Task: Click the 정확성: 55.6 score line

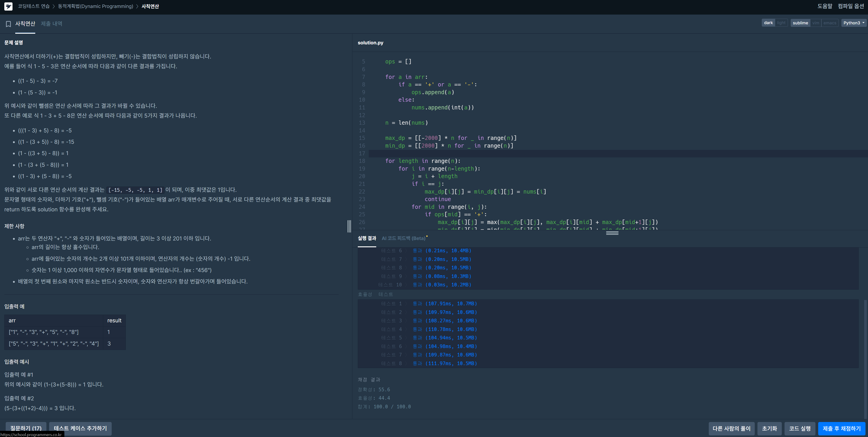Action: [x=374, y=389]
